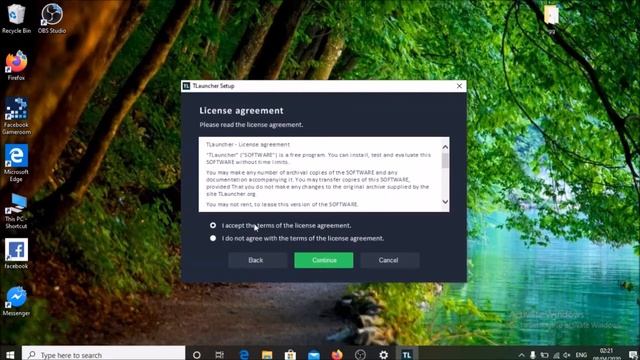The image size is (640, 360).
Task: Open the notification center icon
Action: coord(633,355)
